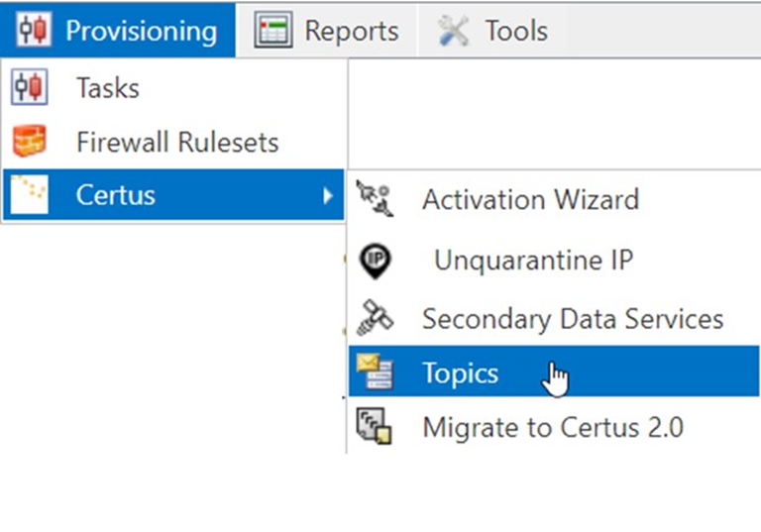
Task: Open the Tools menu
Action: pos(515,30)
